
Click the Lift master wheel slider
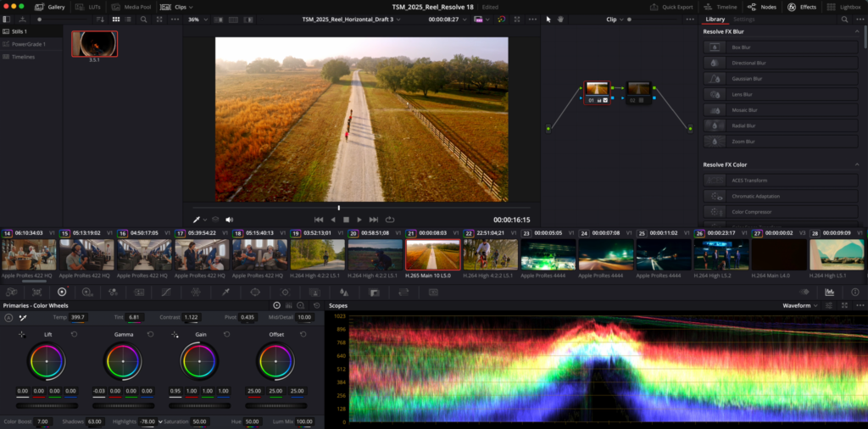(46, 406)
